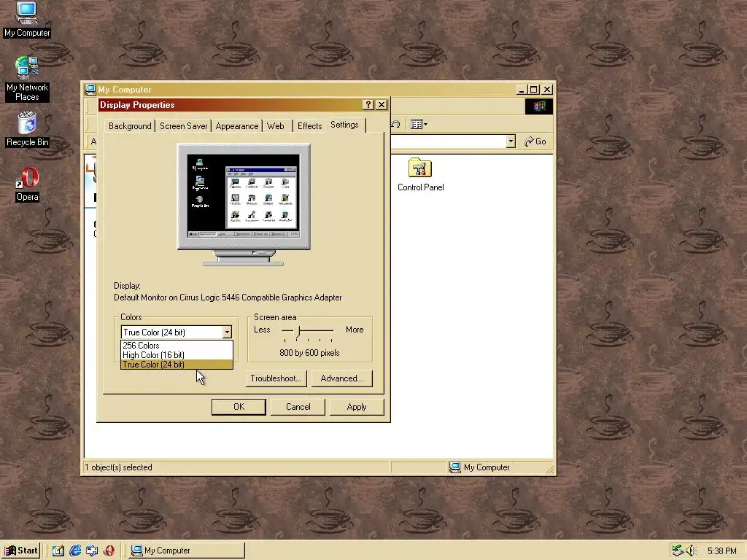This screenshot has width=747, height=560.
Task: Click the network connection tray icon
Action: [678, 551]
